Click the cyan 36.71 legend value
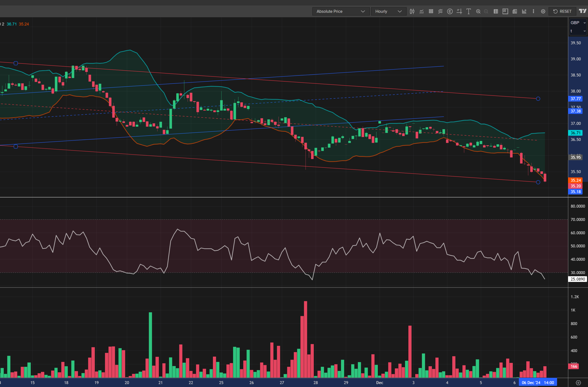The height and width of the screenshot is (387, 588). coord(12,24)
